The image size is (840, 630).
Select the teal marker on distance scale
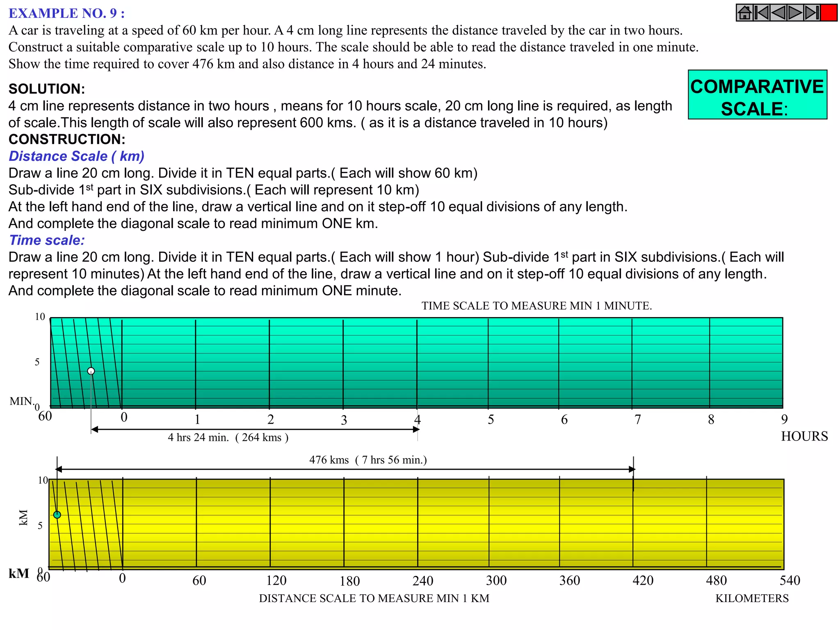pyautogui.click(x=57, y=514)
